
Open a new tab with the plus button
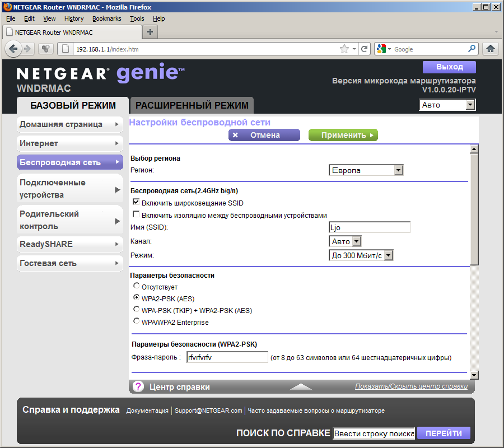[150, 32]
